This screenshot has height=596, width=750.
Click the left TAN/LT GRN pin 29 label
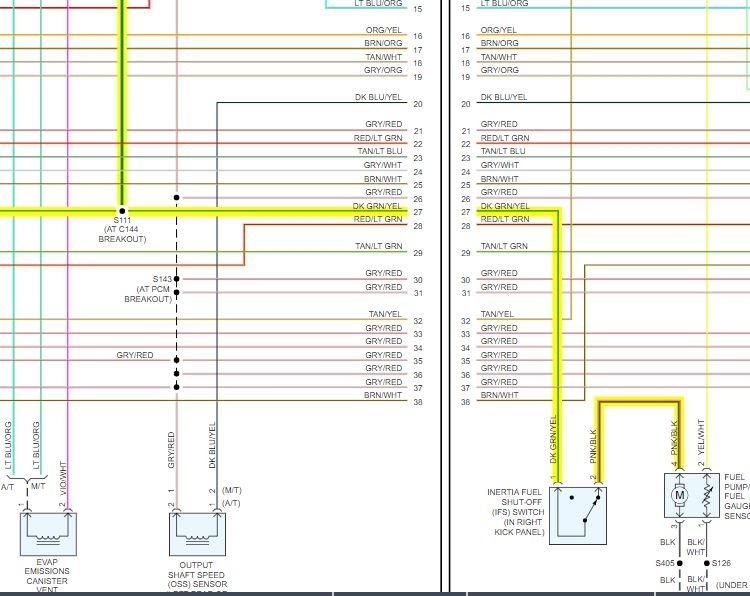pos(378,246)
